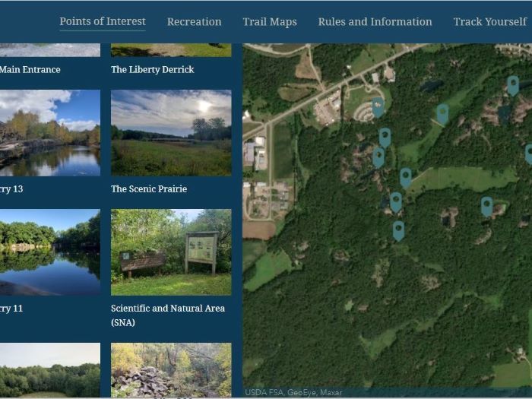The height and width of the screenshot is (399, 532).
Task: Open Rules and Information tab
Action: (x=375, y=22)
